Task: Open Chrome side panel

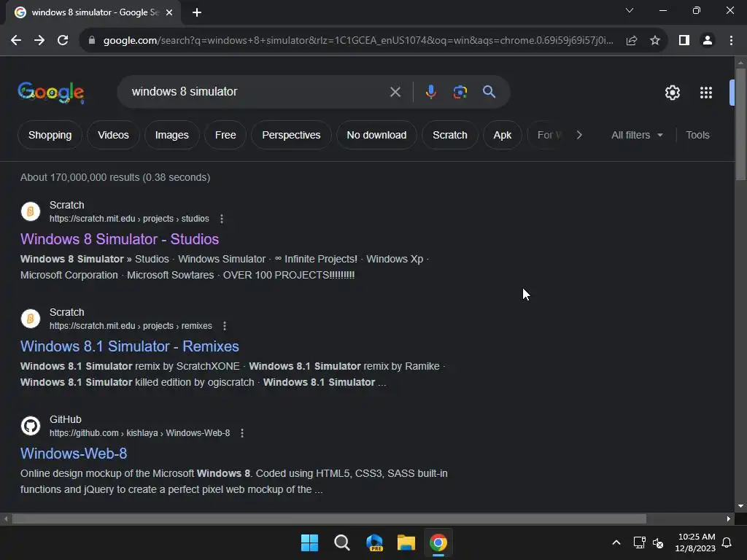Action: 684,41
